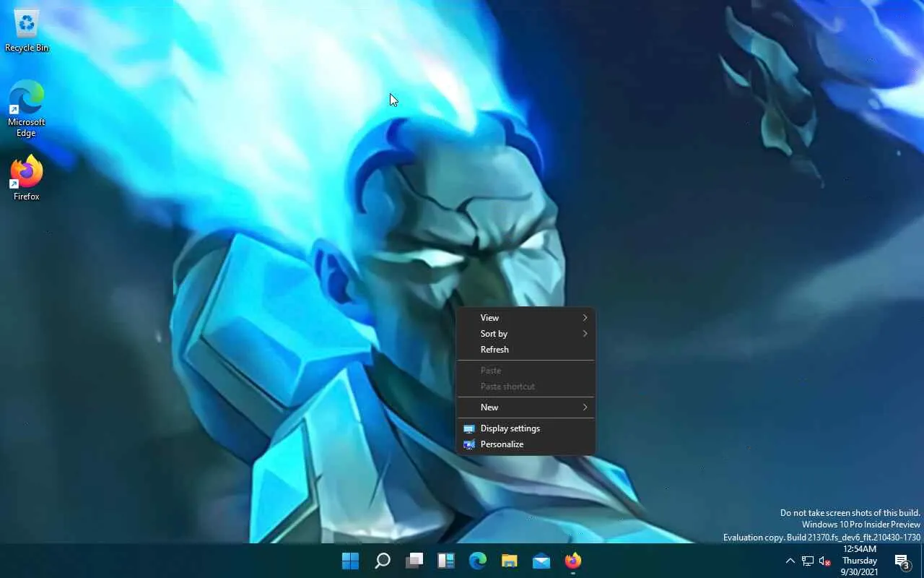924x578 pixels.
Task: Open the Sort by submenu
Action: 526,334
